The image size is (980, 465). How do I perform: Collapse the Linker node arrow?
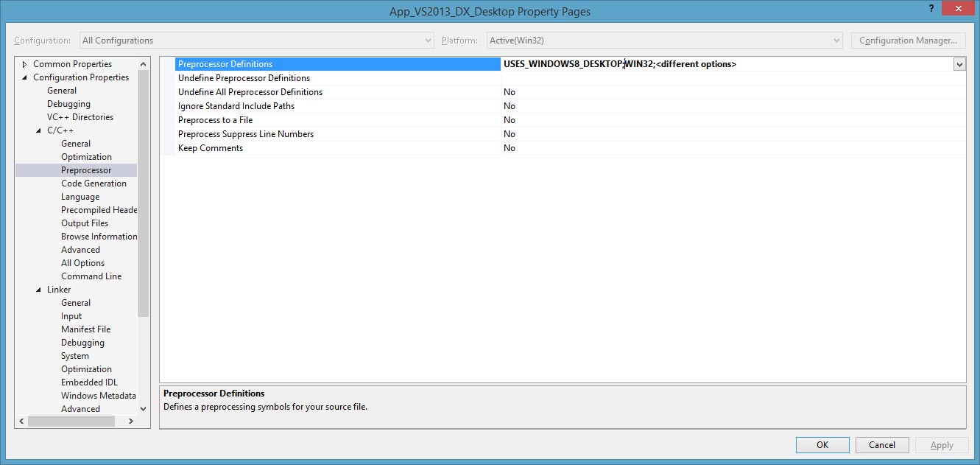pos(39,290)
